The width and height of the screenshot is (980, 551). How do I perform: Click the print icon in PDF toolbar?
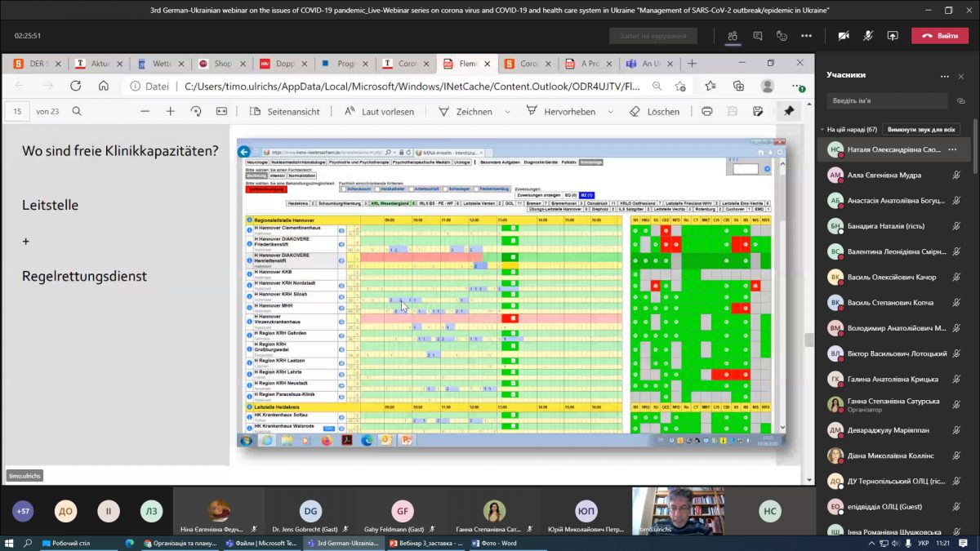pos(707,111)
